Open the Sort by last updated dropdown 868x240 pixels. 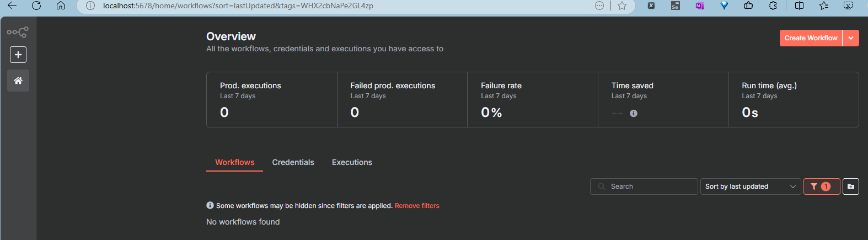click(x=749, y=186)
